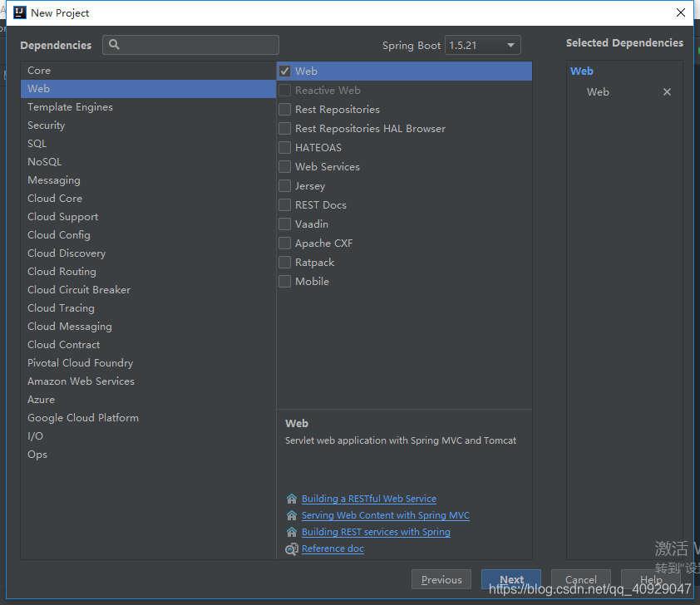Viewport: 700px width, 605px height.
Task: Tick the HATEOAS checkbox
Action: point(285,148)
